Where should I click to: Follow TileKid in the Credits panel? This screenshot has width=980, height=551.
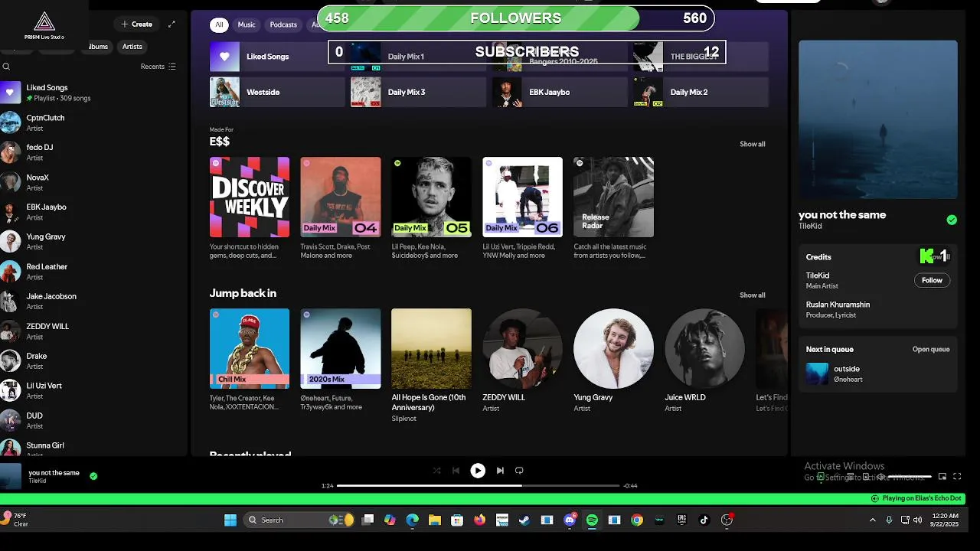click(x=932, y=280)
